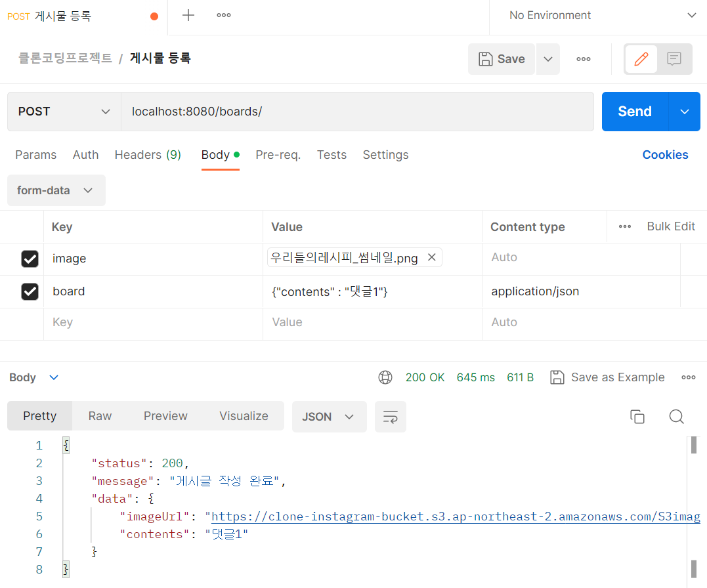Select the Visualize view tab

tap(244, 416)
